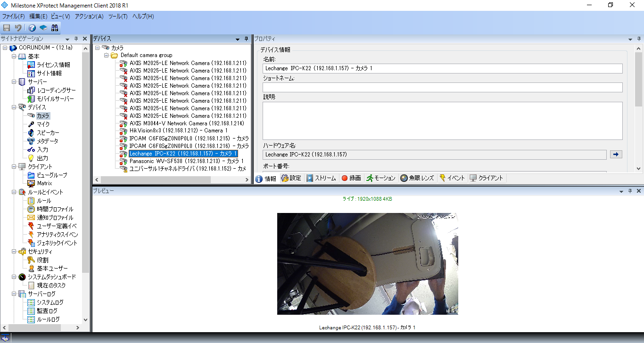Click the graduation-cap toolbar icon

pos(43,28)
